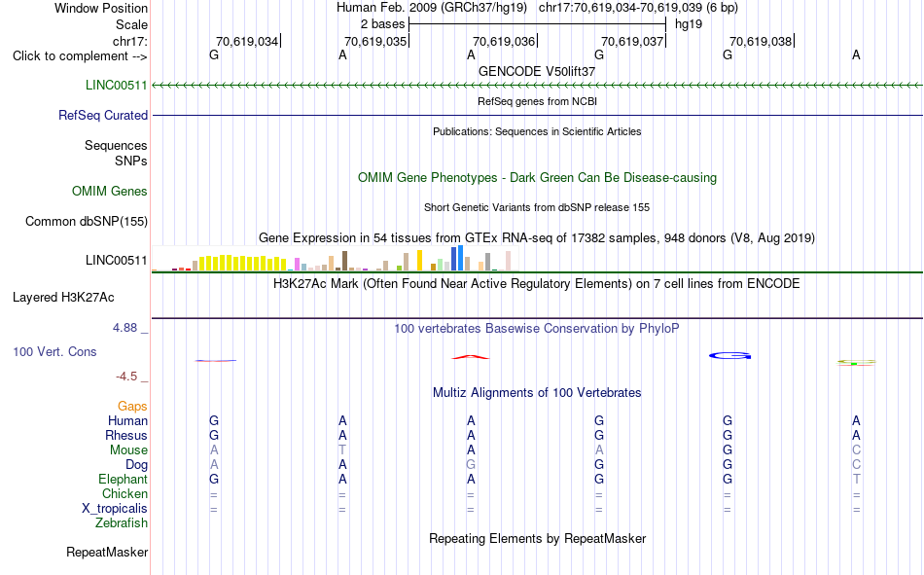The height and width of the screenshot is (575, 924).
Task: Click 'Short Genetic Variants from dbSNP release 155'
Action: pyautogui.click(x=537, y=207)
